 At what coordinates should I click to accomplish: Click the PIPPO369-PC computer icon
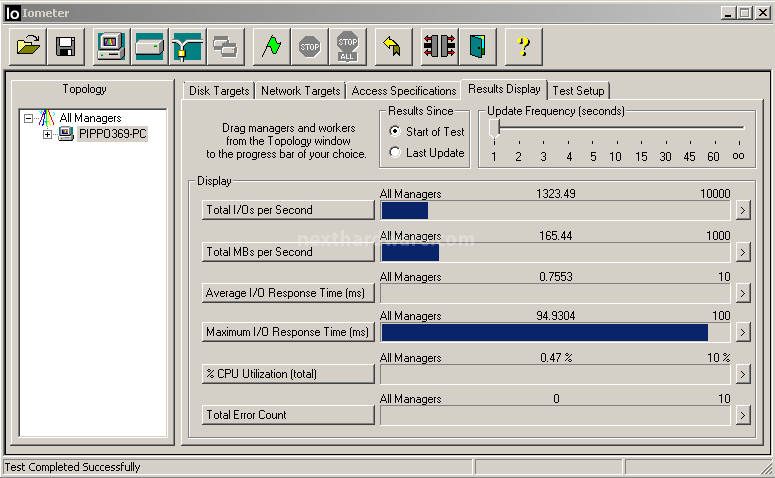click(x=65, y=133)
